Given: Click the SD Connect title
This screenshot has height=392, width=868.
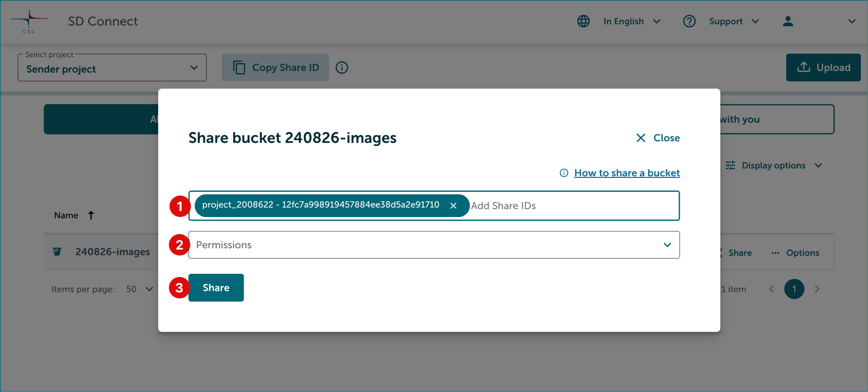Looking at the screenshot, I should pos(103,21).
